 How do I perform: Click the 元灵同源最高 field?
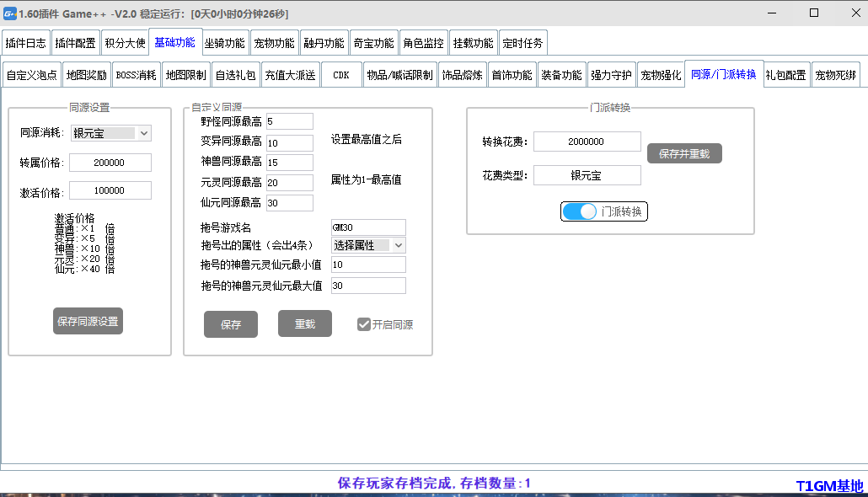[x=290, y=183]
